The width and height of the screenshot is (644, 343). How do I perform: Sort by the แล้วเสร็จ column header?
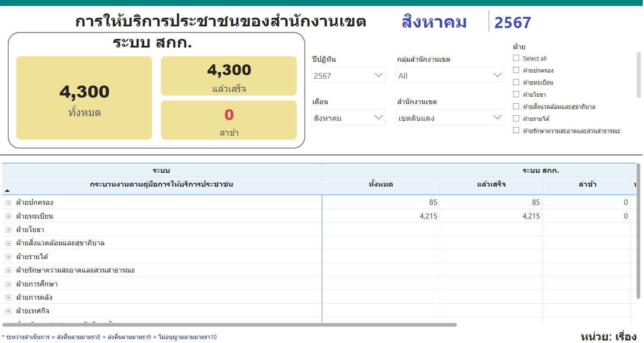[491, 185]
